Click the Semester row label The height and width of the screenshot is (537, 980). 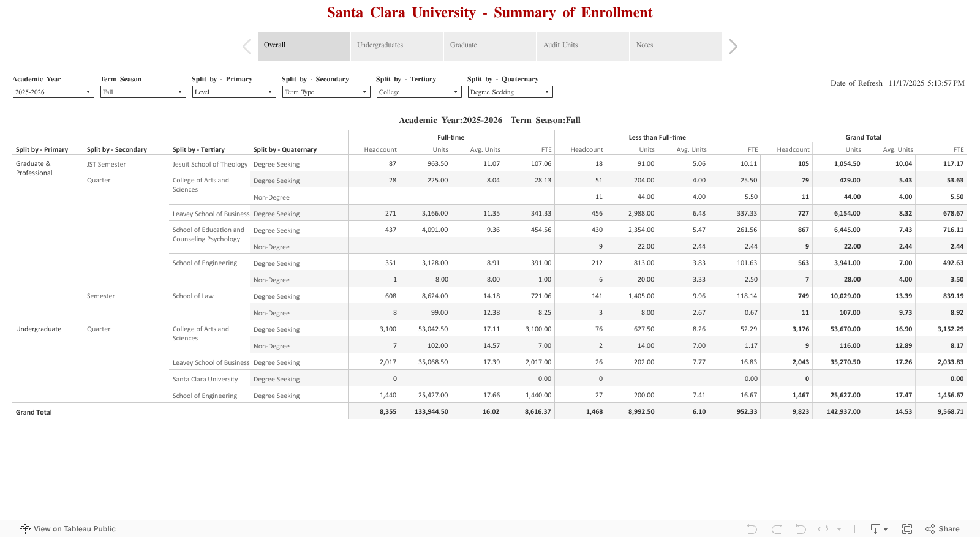pyautogui.click(x=101, y=296)
